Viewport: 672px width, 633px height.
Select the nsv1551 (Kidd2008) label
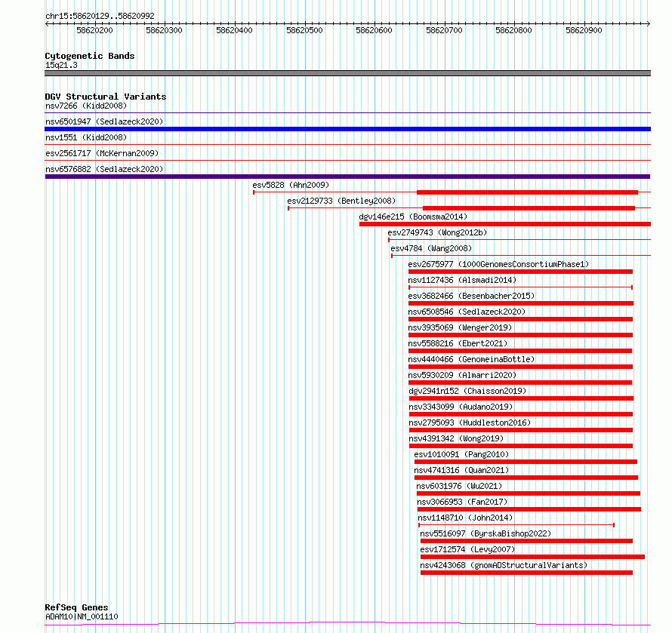[86, 137]
